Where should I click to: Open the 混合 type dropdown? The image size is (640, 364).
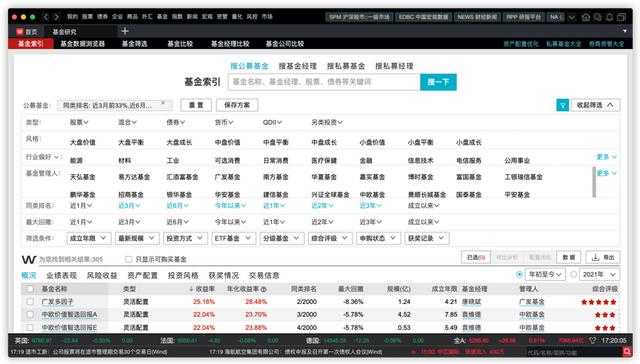point(127,122)
